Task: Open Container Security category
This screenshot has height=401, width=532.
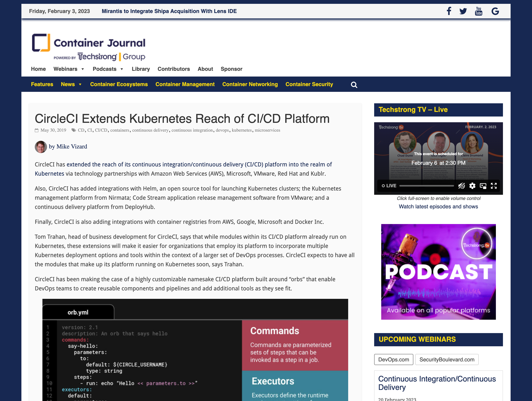Action: pos(309,84)
